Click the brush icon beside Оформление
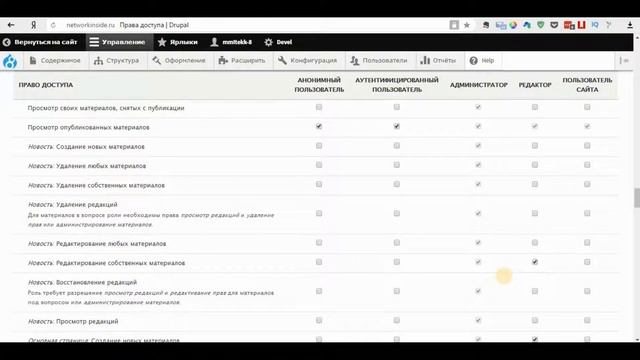The width and height of the screenshot is (640, 360). pyautogui.click(x=157, y=60)
